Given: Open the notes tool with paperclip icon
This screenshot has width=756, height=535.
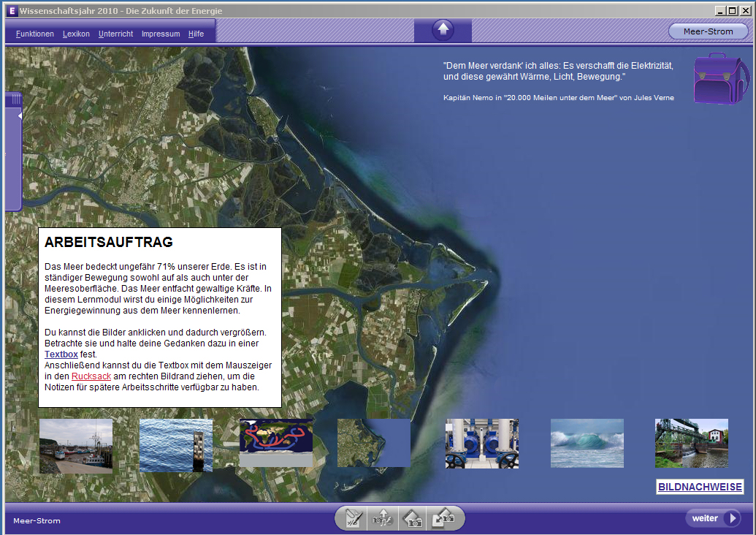Looking at the screenshot, I should tap(353, 519).
